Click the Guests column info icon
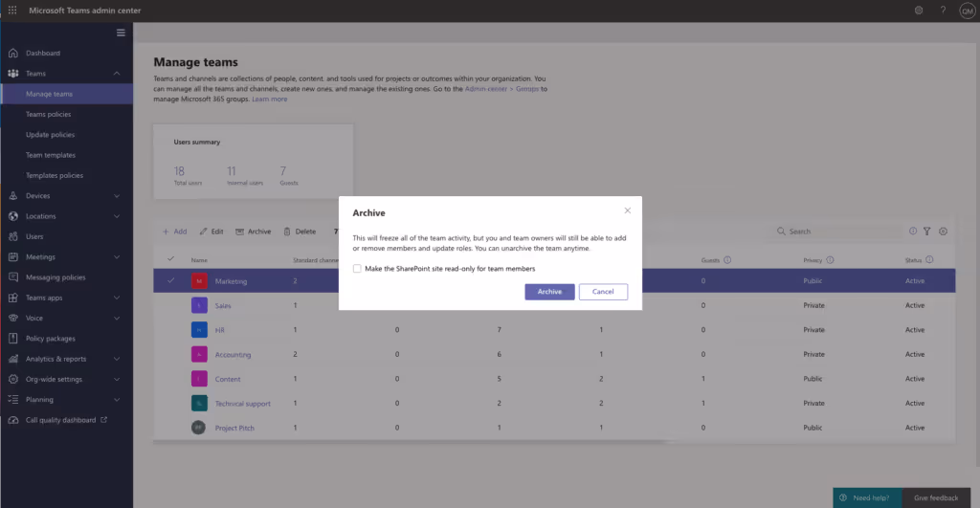The width and height of the screenshot is (980, 508). (727, 260)
